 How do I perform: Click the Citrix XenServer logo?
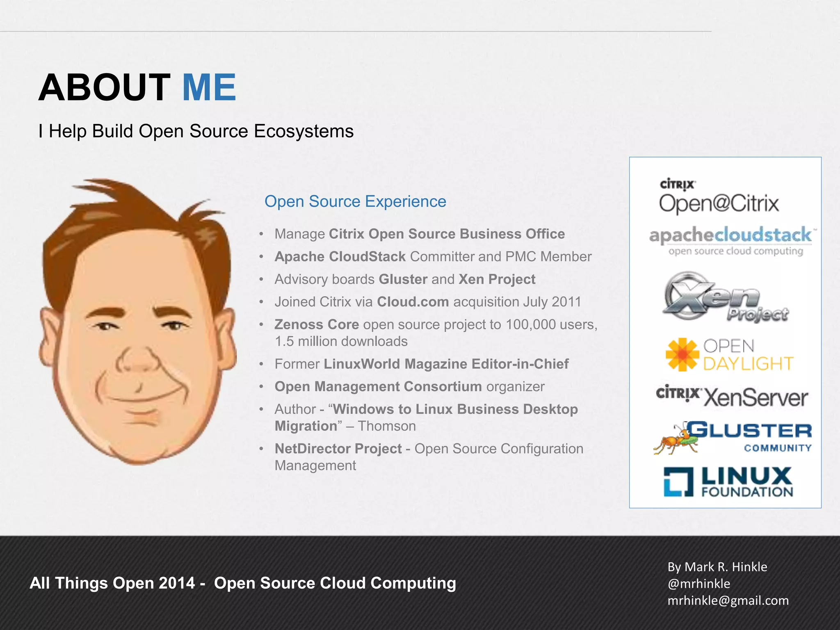(732, 396)
